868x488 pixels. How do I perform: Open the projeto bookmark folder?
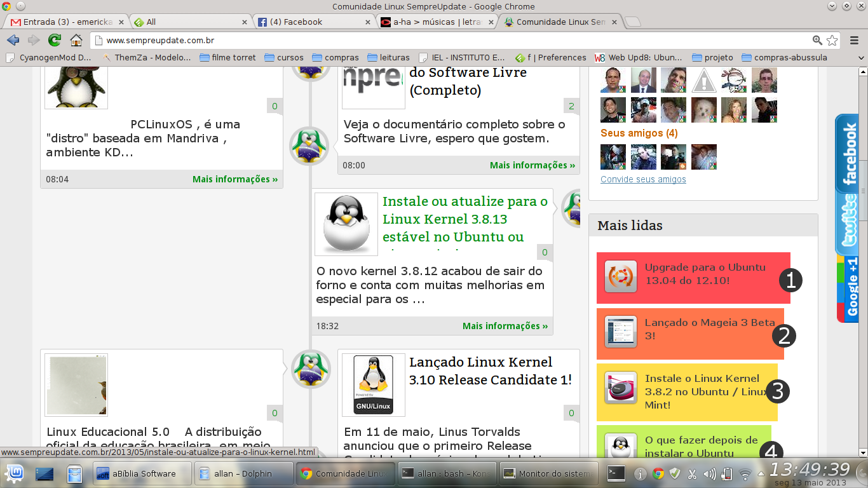[712, 57]
